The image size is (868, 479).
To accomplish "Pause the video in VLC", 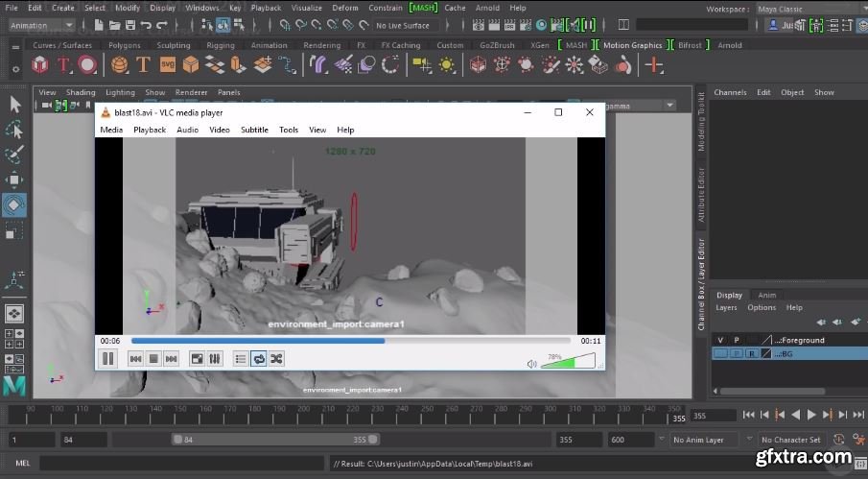I will (x=108, y=359).
